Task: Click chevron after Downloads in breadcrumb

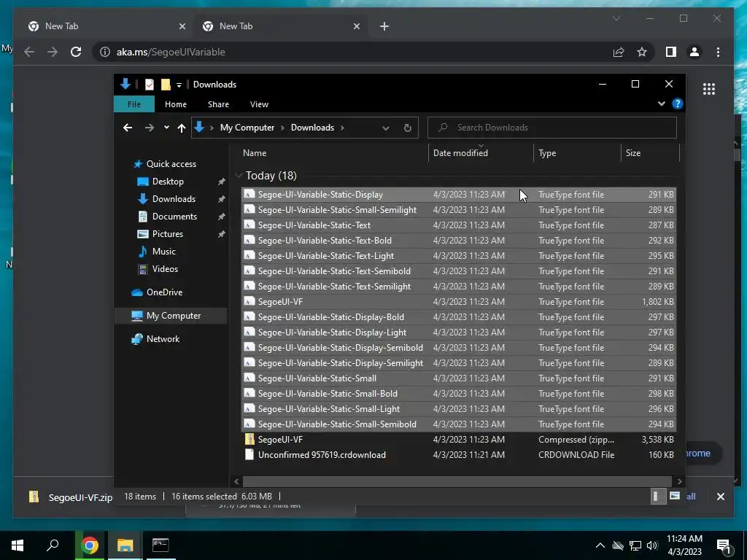Action: 342,128
